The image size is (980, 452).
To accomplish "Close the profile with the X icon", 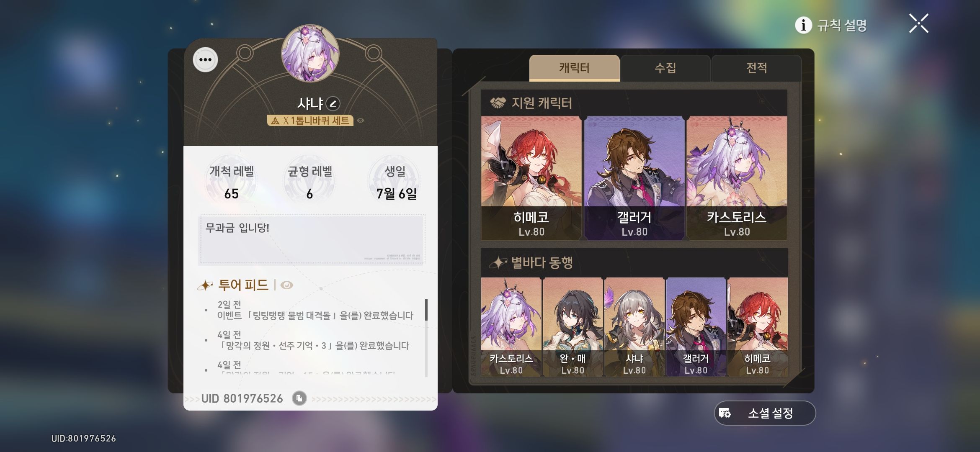I will click(x=918, y=23).
